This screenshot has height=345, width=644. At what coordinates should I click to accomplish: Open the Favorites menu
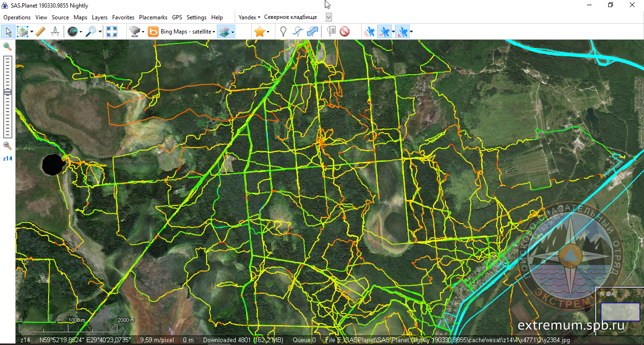click(124, 17)
